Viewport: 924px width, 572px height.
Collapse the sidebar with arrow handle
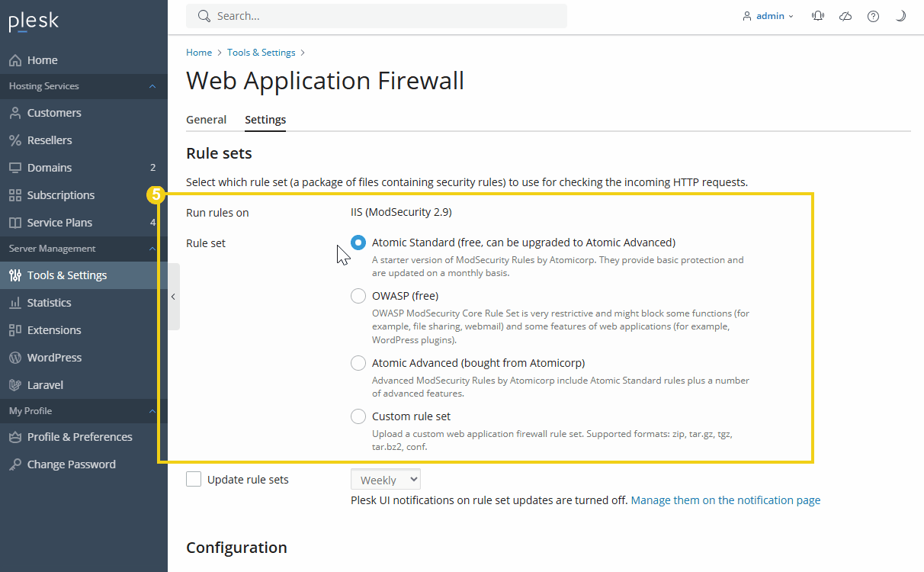coord(173,297)
